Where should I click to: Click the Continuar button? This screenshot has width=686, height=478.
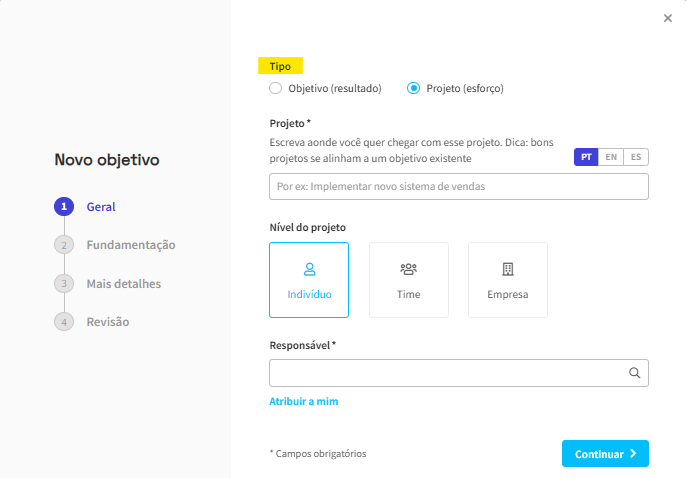tap(605, 454)
